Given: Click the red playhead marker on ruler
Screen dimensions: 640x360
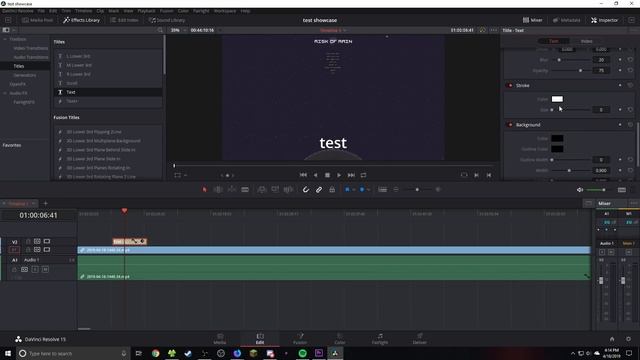Looking at the screenshot, I should pos(124,211).
